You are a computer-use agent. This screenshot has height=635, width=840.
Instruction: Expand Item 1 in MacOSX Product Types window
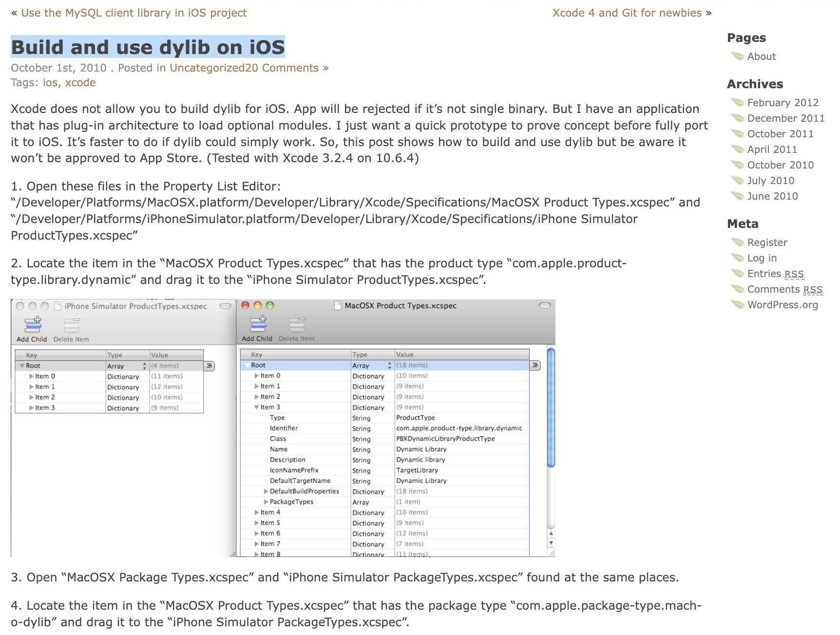click(257, 386)
